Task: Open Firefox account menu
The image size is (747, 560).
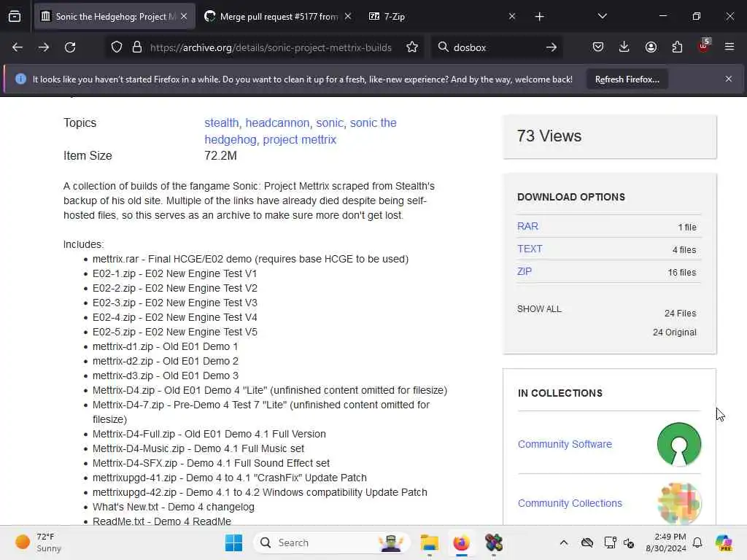Action: 651,47
